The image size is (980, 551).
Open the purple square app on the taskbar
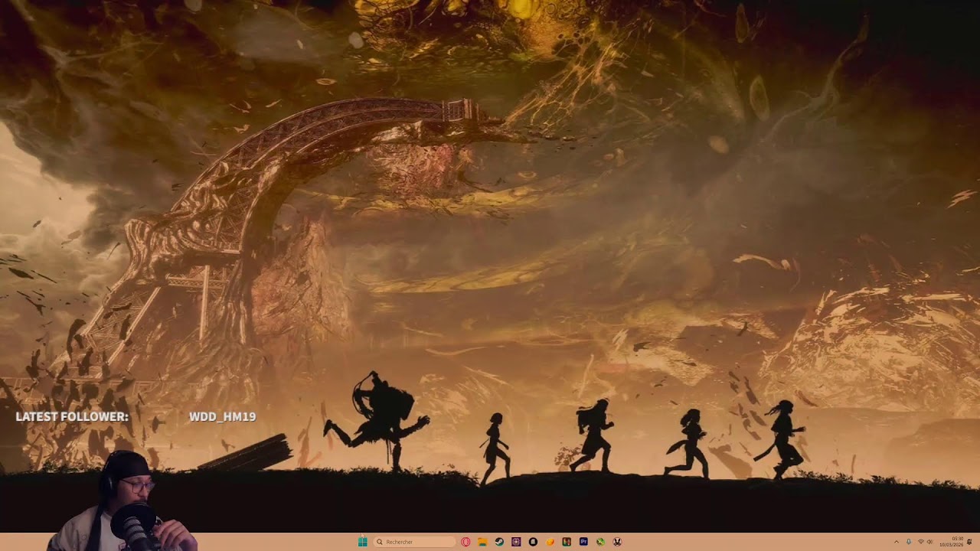click(x=516, y=542)
